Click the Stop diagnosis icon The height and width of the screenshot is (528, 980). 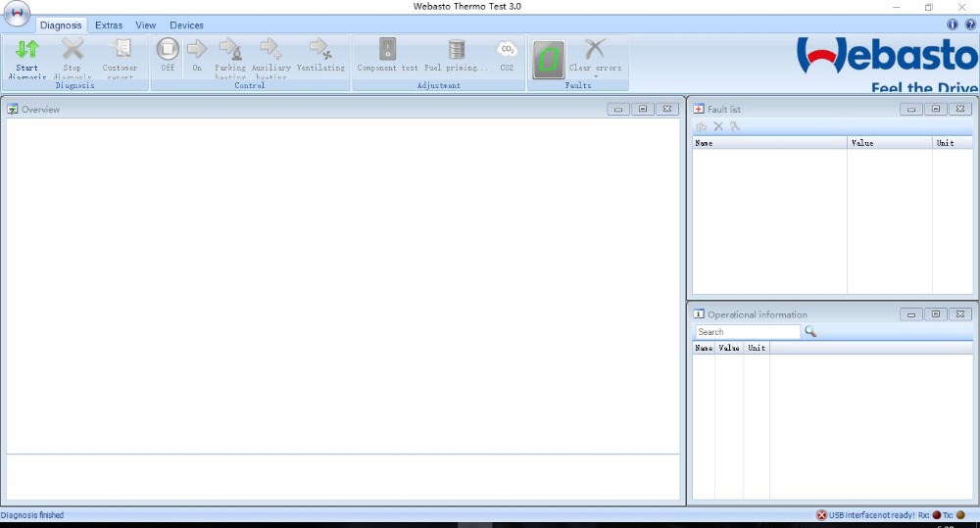coord(73,49)
